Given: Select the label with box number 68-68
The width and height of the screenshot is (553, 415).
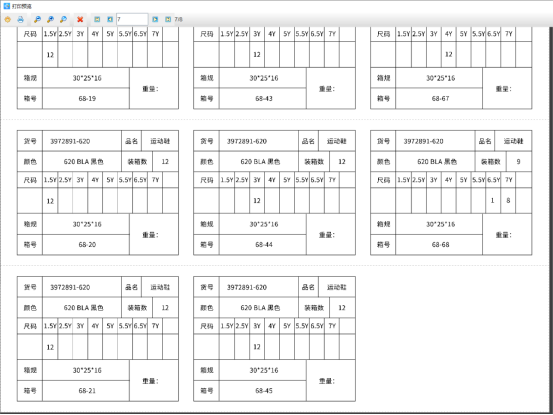Looking at the screenshot, I should (451, 193).
